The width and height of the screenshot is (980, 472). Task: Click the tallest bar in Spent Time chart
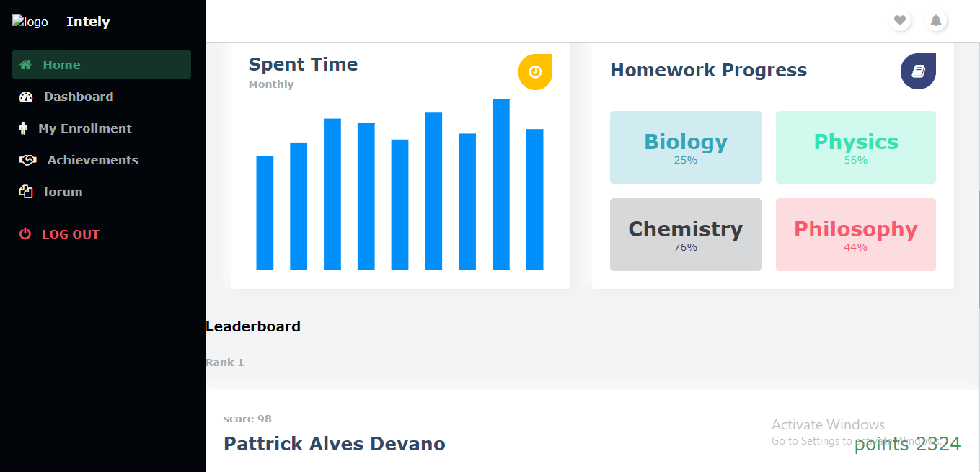(x=500, y=184)
